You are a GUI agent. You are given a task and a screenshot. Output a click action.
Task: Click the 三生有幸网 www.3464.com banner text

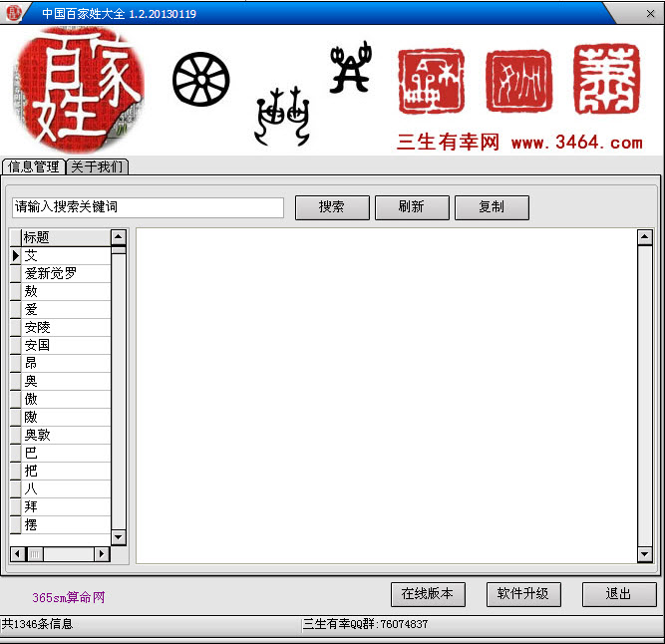click(520, 143)
